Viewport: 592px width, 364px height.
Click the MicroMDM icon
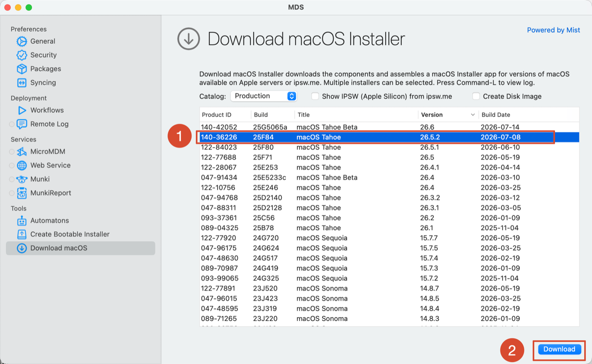point(22,152)
